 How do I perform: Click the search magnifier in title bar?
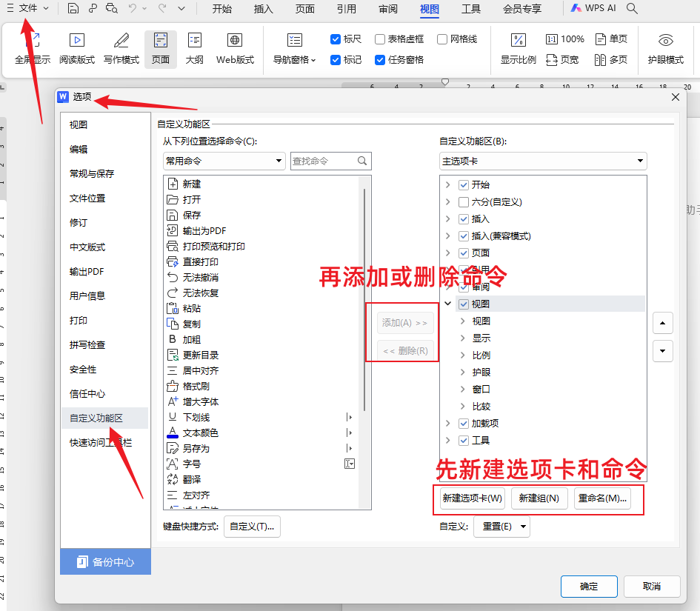[x=632, y=8]
